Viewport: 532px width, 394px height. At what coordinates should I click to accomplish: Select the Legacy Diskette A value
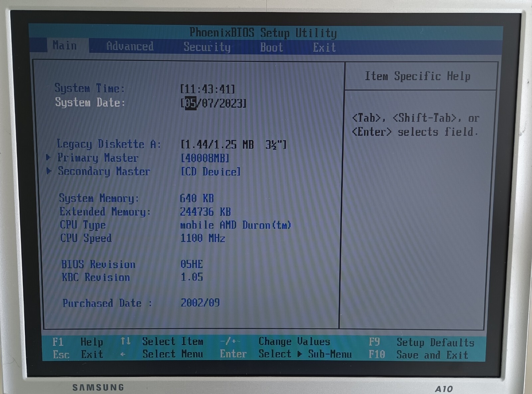pos(233,145)
